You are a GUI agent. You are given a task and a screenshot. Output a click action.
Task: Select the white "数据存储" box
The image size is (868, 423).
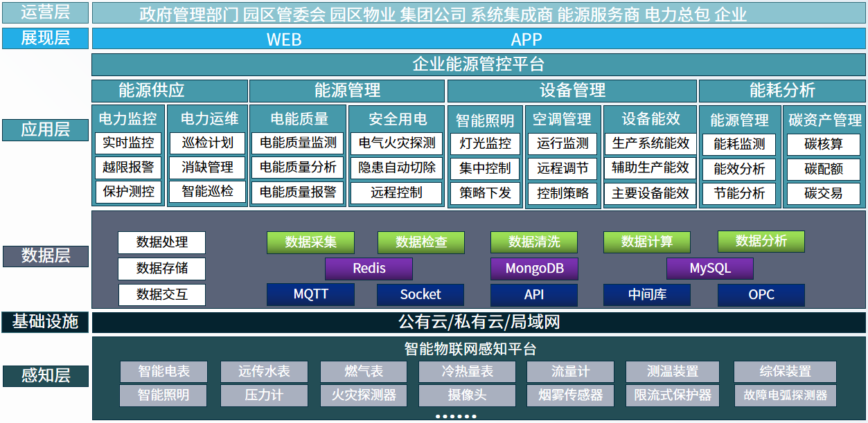point(162,269)
